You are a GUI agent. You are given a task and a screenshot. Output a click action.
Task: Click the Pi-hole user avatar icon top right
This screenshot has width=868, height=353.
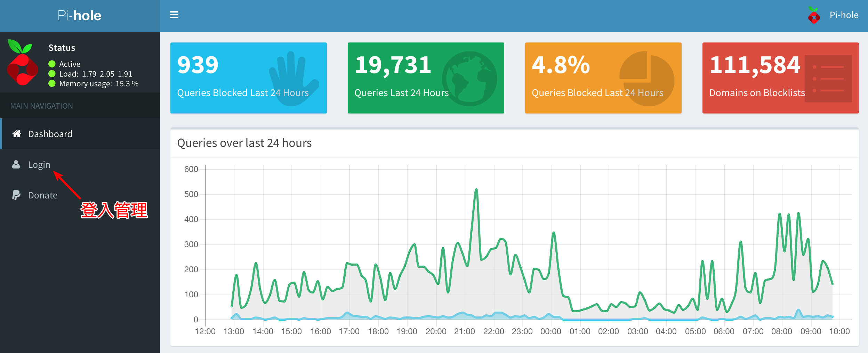(814, 15)
